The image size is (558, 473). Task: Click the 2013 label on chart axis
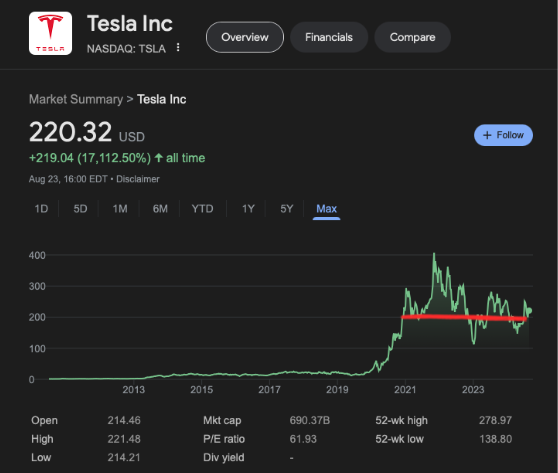pyautogui.click(x=133, y=390)
